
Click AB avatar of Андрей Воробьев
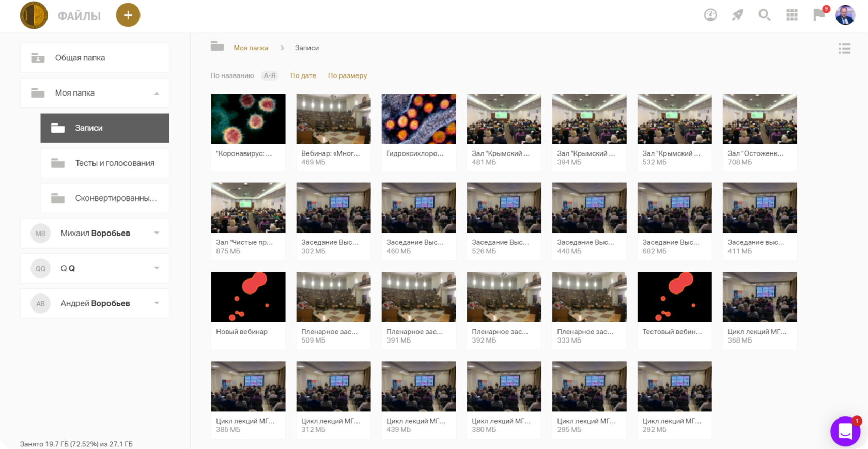point(40,304)
